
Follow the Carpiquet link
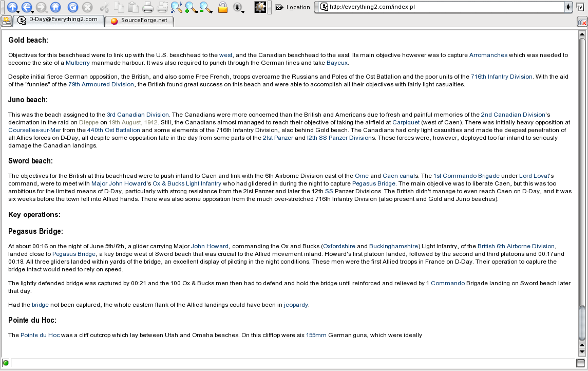(406, 122)
